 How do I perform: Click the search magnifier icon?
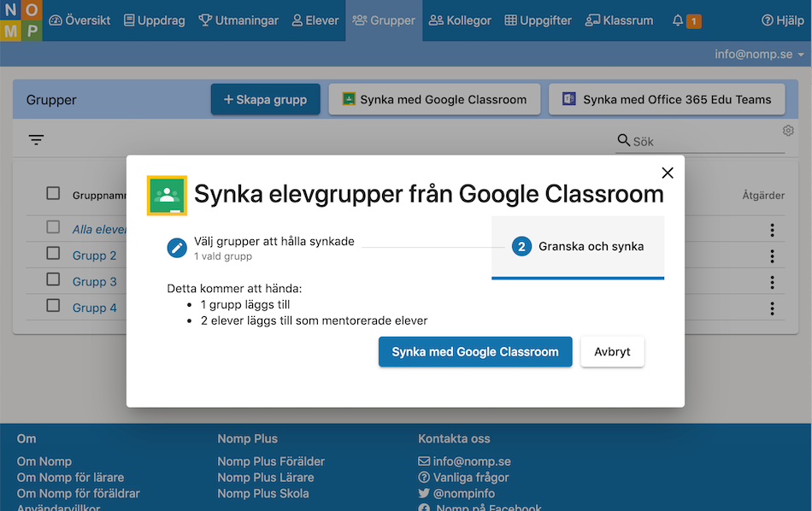point(623,140)
